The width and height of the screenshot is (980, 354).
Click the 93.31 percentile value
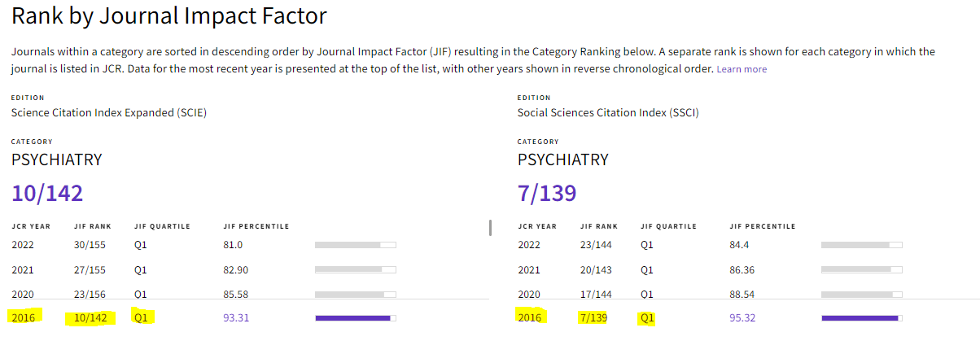pyautogui.click(x=236, y=317)
